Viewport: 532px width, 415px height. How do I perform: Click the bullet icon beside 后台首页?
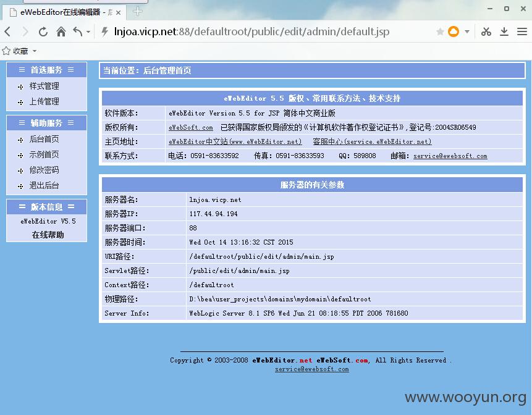[20, 140]
